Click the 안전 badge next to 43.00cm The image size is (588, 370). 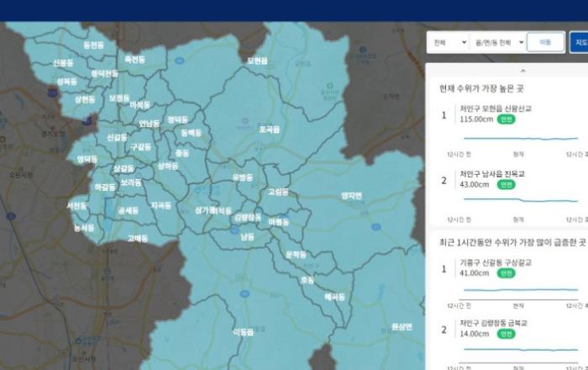pos(506,184)
